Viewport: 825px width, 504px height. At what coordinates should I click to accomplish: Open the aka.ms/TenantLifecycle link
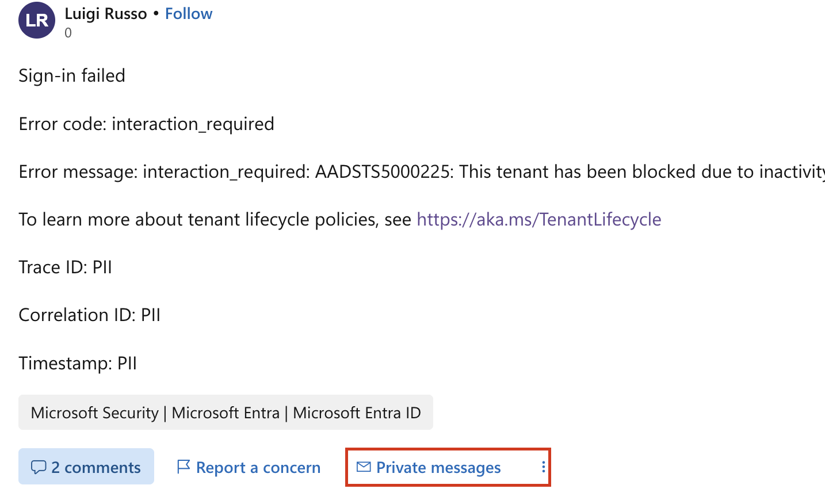coord(538,219)
